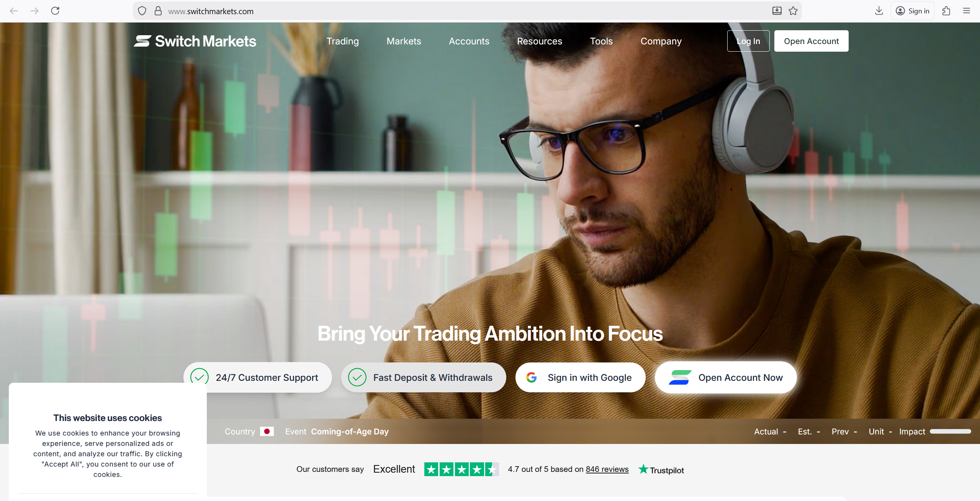
Task: Expand the Resources navigation menu
Action: [x=540, y=41]
